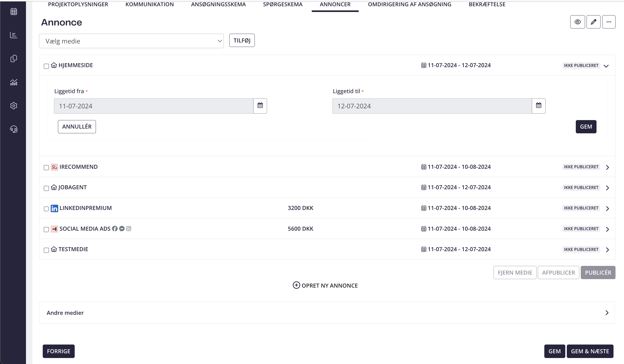Expand the LINKEDINPREMIUM row chevron
Image resolution: width=624 pixels, height=364 pixels.
(x=608, y=208)
